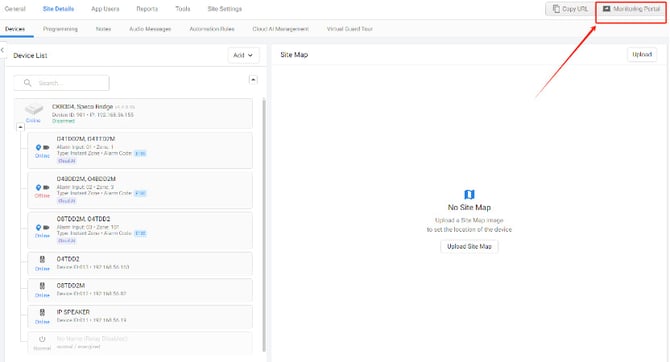Collapse all devices using the top arrow button
This screenshot has width=670, height=362.
point(253,80)
